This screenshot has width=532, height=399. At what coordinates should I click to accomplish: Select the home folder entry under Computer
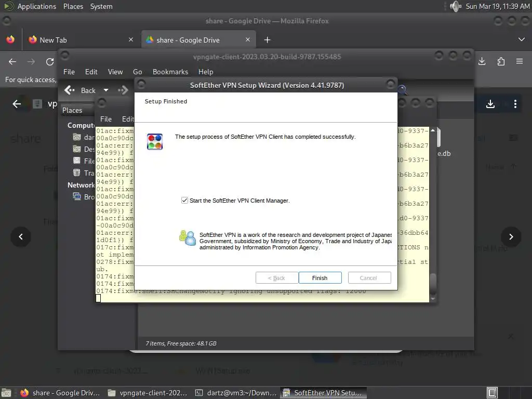click(x=84, y=137)
